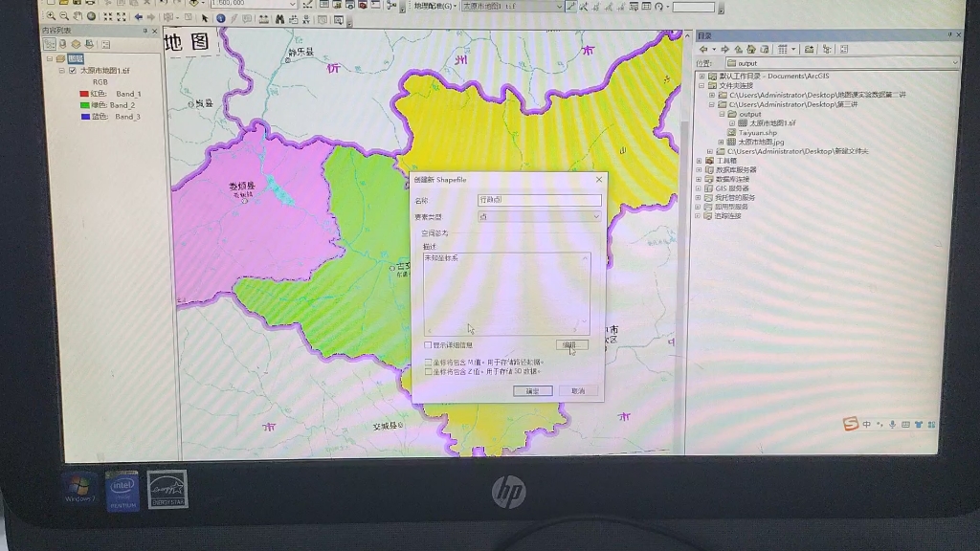Viewport: 980px width, 551px height.
Task: Open the map scale dropdown showing 1:500,000
Action: (x=292, y=5)
